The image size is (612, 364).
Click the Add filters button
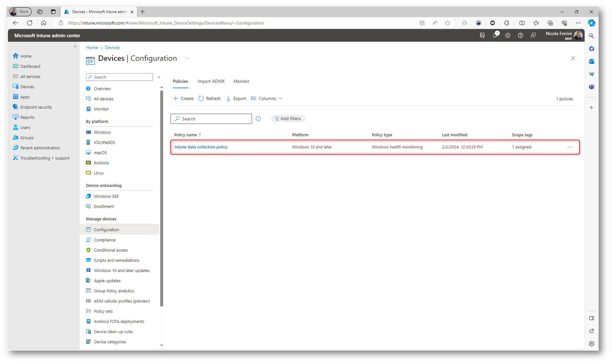tap(288, 119)
